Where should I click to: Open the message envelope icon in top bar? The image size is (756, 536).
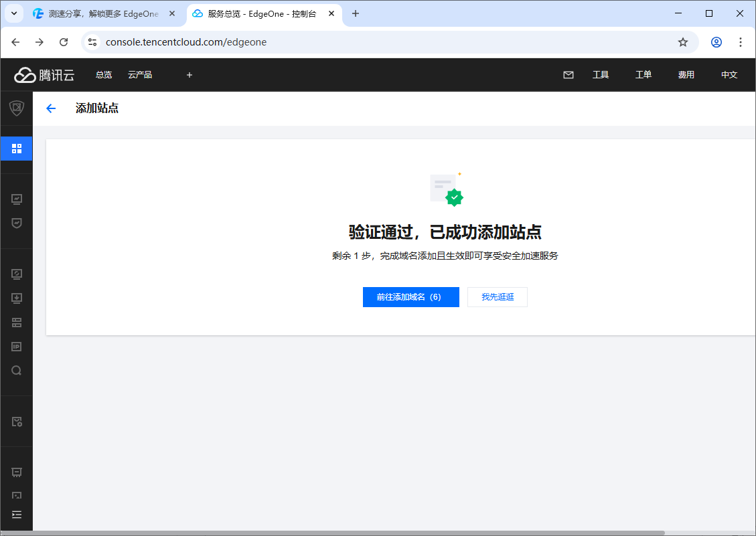[x=569, y=74]
